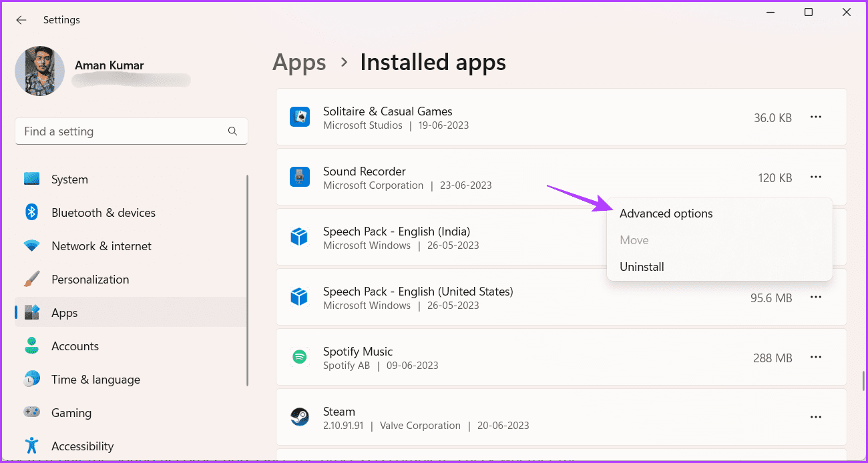
Task: Open Gaming settings
Action: click(x=131, y=413)
